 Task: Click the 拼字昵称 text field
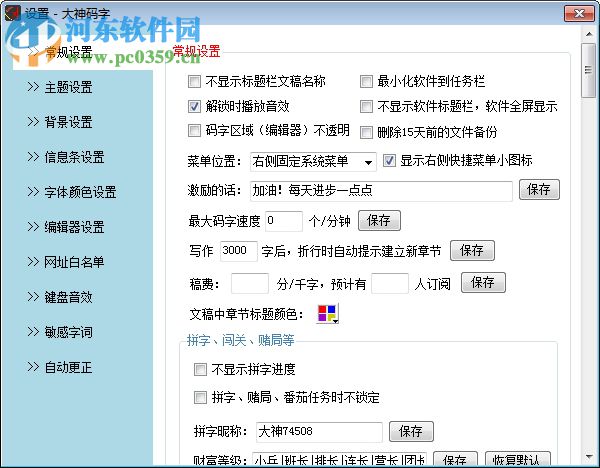point(319,432)
